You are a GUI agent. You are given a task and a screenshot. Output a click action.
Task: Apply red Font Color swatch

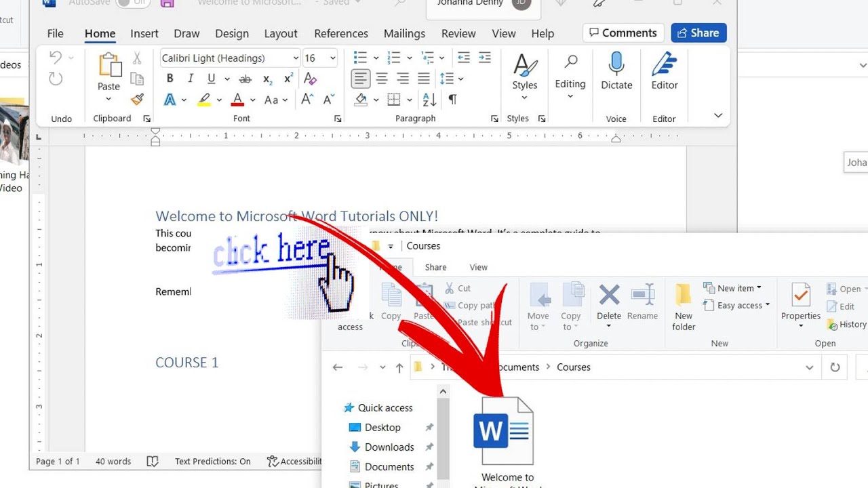(x=237, y=100)
